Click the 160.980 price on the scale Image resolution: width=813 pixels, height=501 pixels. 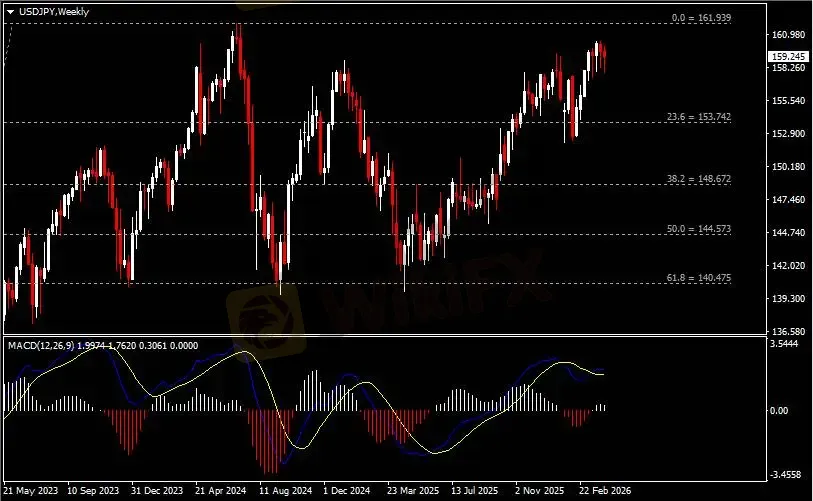tap(789, 36)
